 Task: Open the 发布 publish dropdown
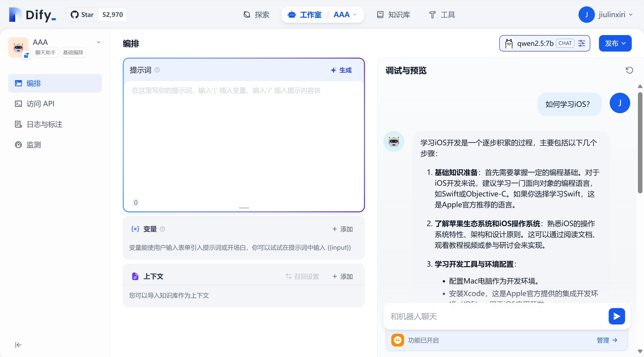tap(615, 43)
